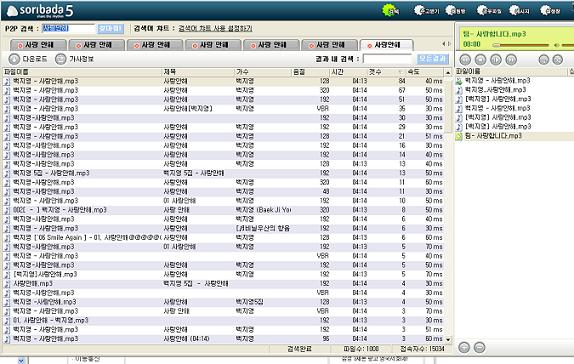Click title cell 사랑안해[백지영]

[x=188, y=109]
